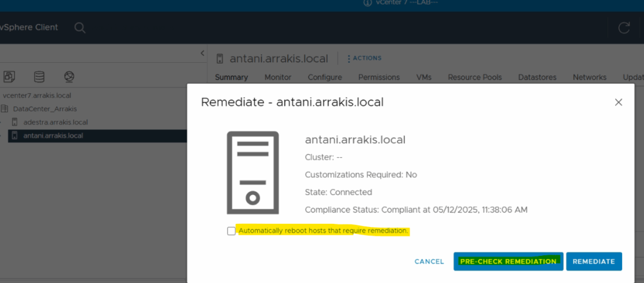Switch to the Monitor tab

coord(277,77)
